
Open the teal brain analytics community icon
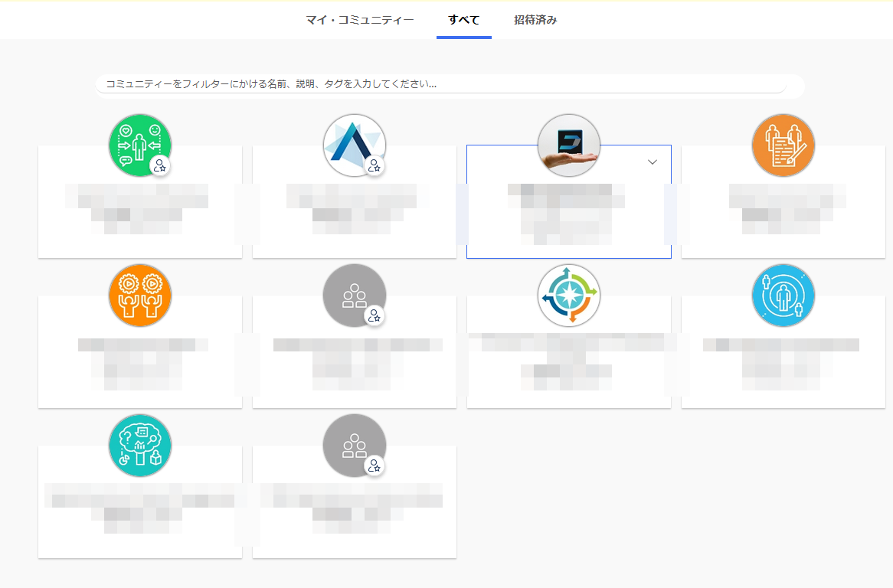point(140,445)
